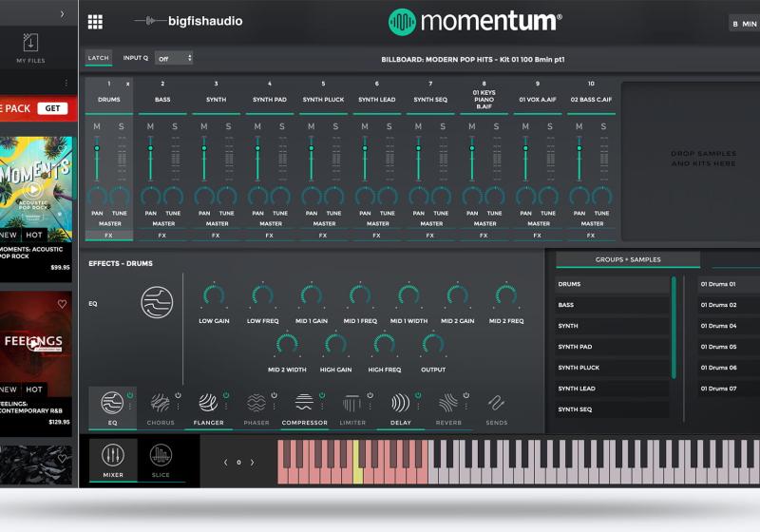Select the Chorus effect icon

[x=161, y=403]
